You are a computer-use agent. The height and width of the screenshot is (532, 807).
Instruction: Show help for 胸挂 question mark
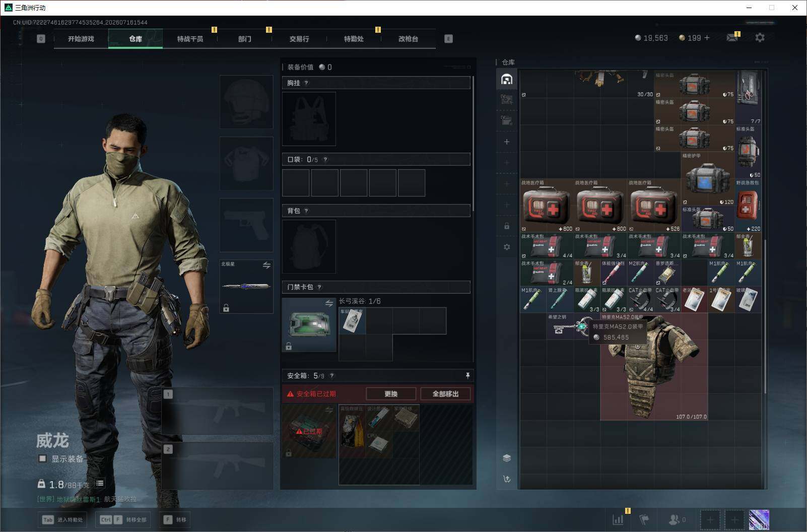click(306, 83)
